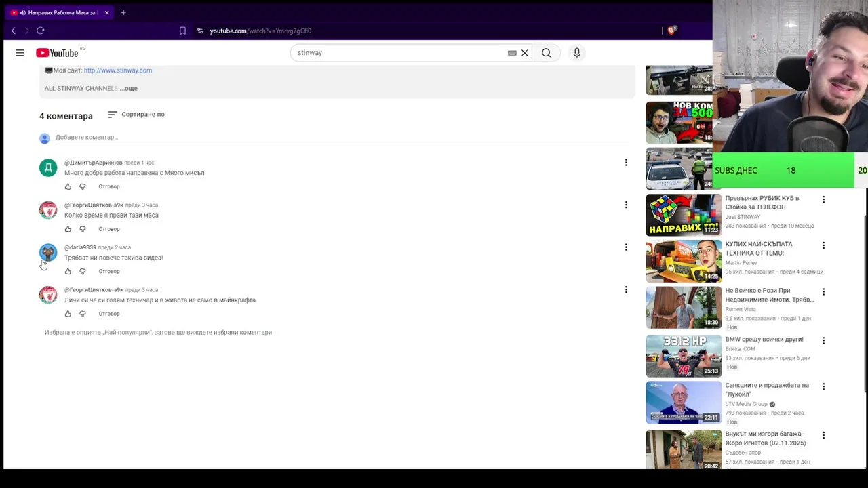Open menu for 'Не Всичко е Рози' video
Viewport: 868px width, 488px height.
[823, 291]
